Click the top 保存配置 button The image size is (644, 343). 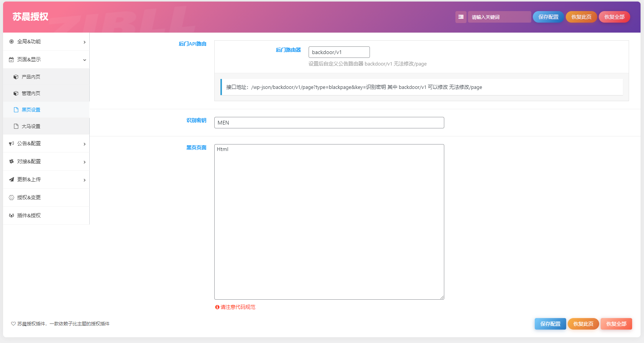549,17
